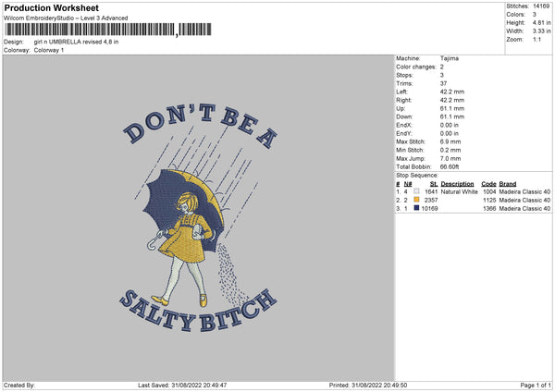Click the 'Stop Sequence:' heading
Viewport: 555px width, 392px height.
pyautogui.click(x=417, y=176)
